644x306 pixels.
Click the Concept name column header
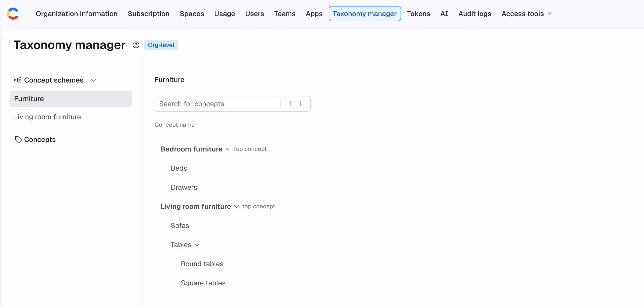(174, 125)
